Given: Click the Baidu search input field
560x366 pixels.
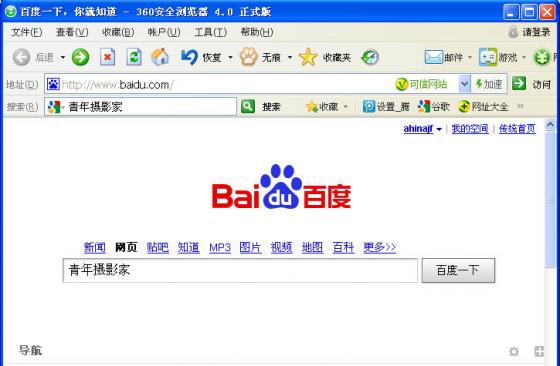Looking at the screenshot, I should [x=240, y=270].
